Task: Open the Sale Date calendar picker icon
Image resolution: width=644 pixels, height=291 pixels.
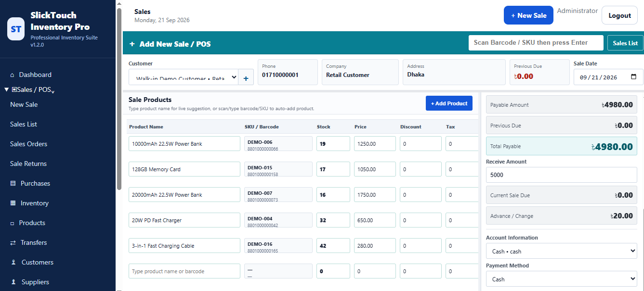Action: pos(633,77)
